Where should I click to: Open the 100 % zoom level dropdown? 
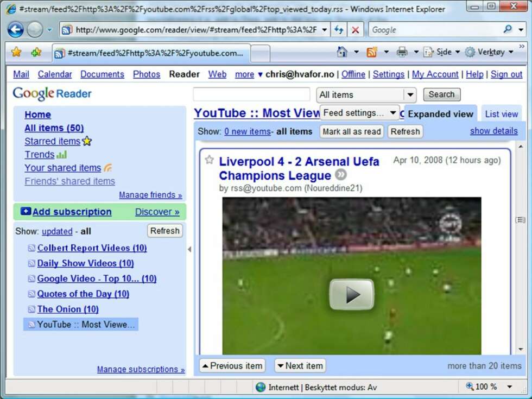[x=510, y=387]
